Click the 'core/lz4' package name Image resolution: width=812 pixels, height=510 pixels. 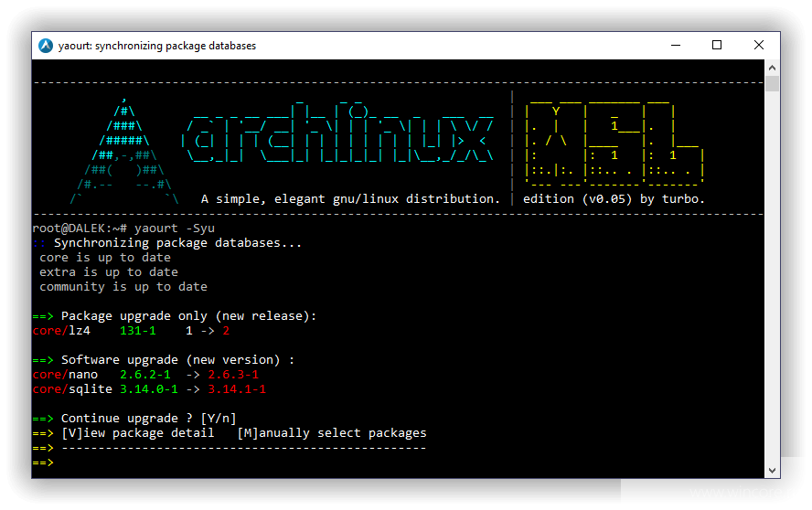coord(61,330)
